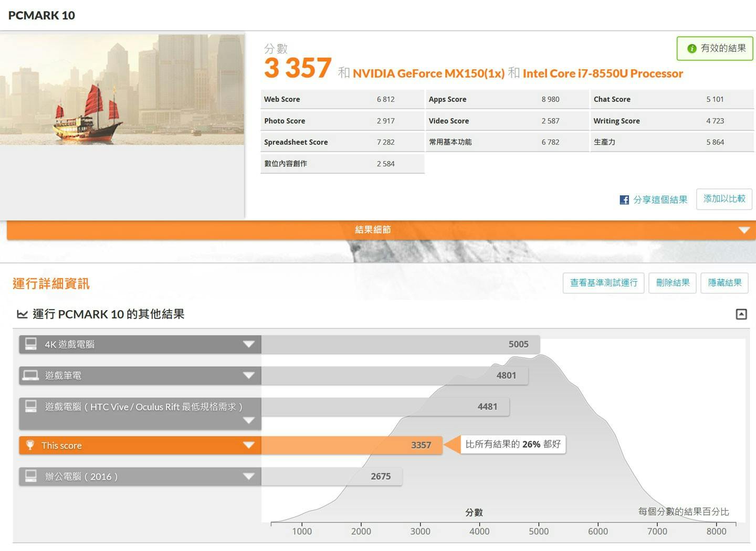Click 查看基準測試運行 button
This screenshot has height=551, width=756.
tap(604, 283)
